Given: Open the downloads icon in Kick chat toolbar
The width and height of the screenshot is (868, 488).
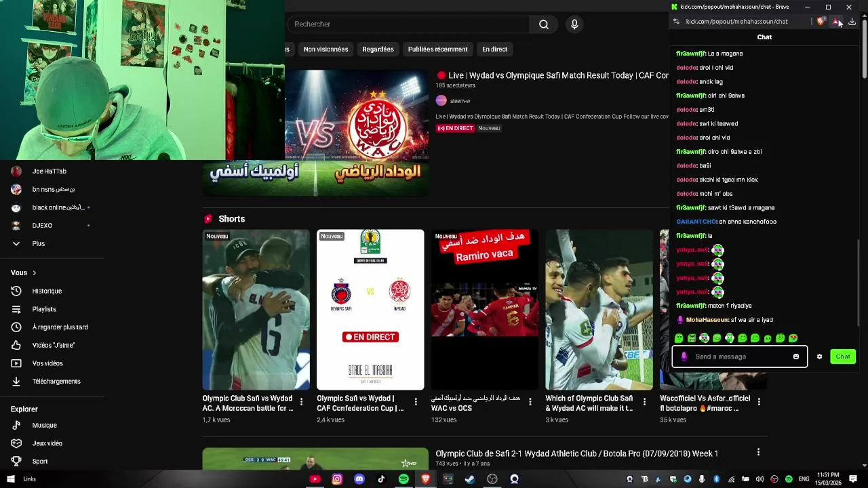Looking at the screenshot, I should tap(852, 22).
